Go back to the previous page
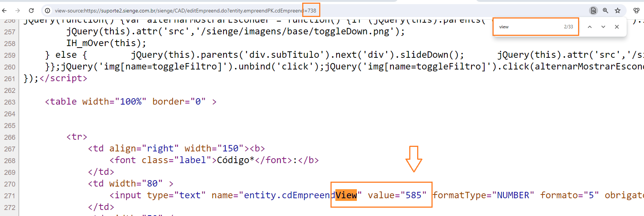 (5, 11)
